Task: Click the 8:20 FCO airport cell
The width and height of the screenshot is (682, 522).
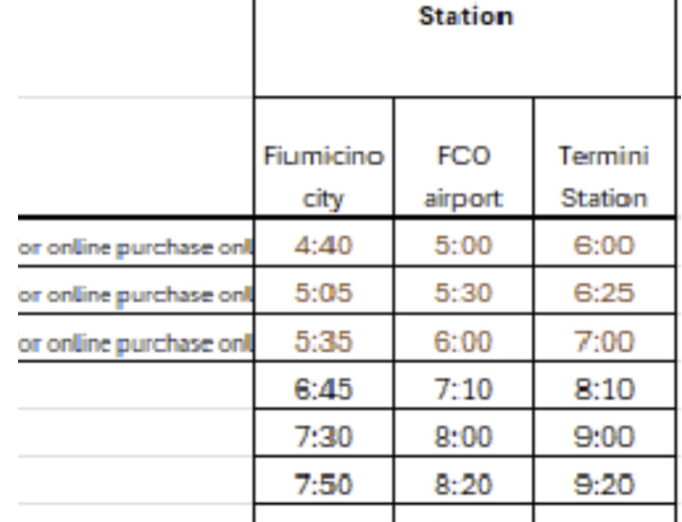Action: click(463, 483)
